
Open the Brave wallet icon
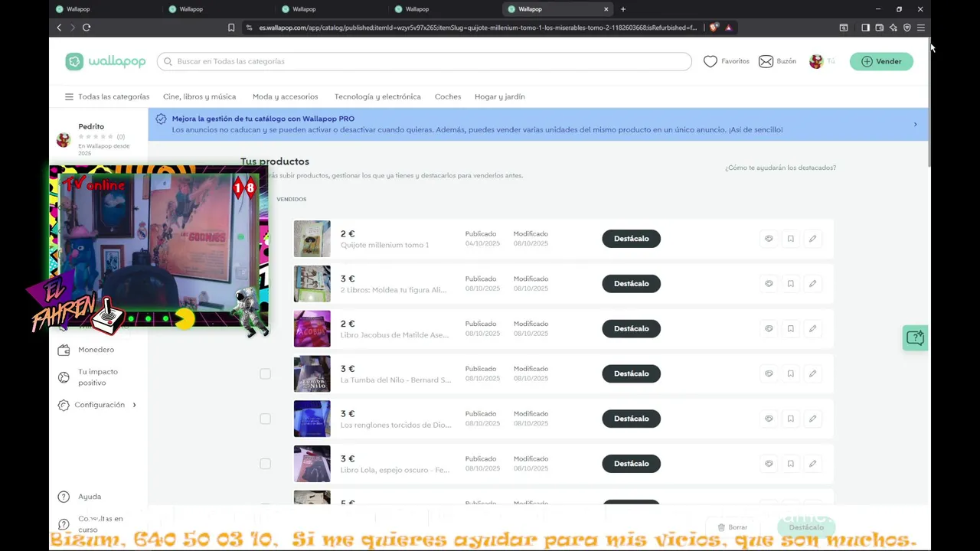click(880, 28)
